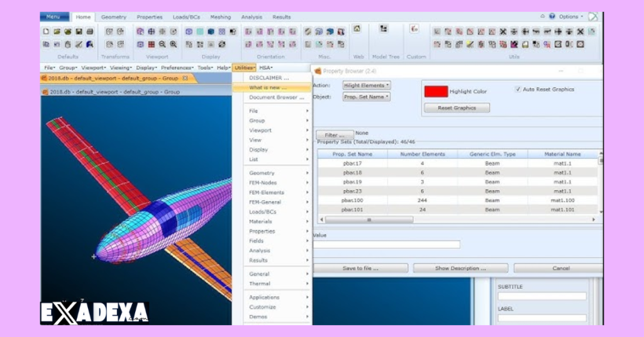The image size is (644, 337).
Task: Click the Value input field
Action: click(x=387, y=245)
